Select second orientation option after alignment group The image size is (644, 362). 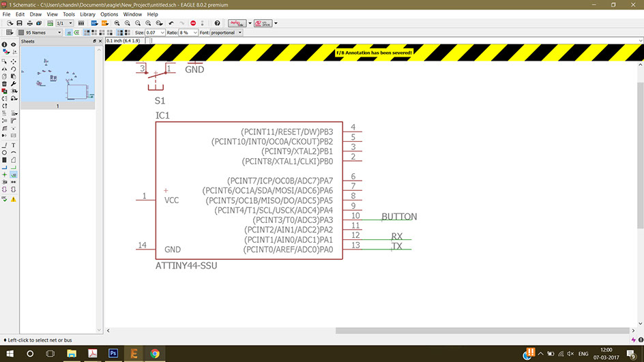(128, 33)
